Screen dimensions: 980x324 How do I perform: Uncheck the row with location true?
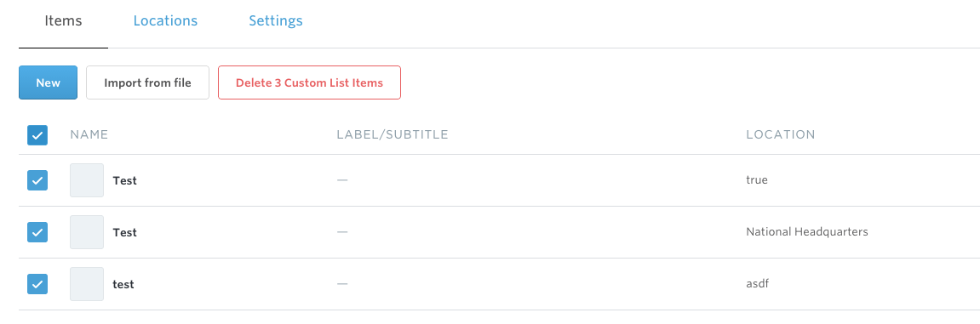pyautogui.click(x=37, y=180)
